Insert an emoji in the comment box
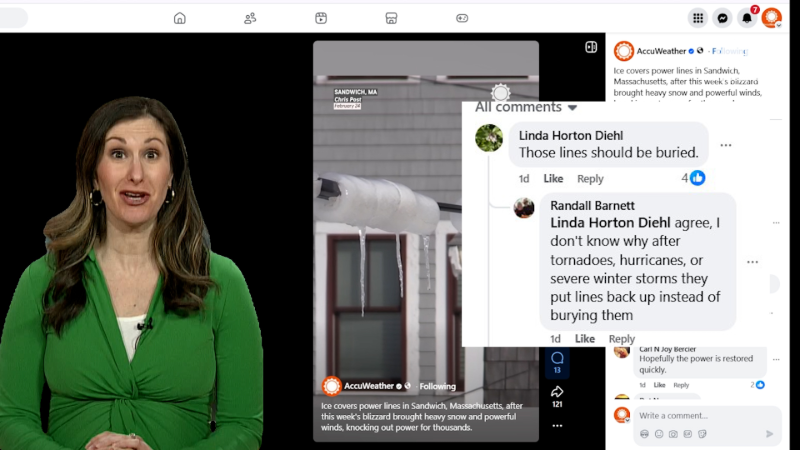Screen dimensions: 800x450 (x=659, y=434)
